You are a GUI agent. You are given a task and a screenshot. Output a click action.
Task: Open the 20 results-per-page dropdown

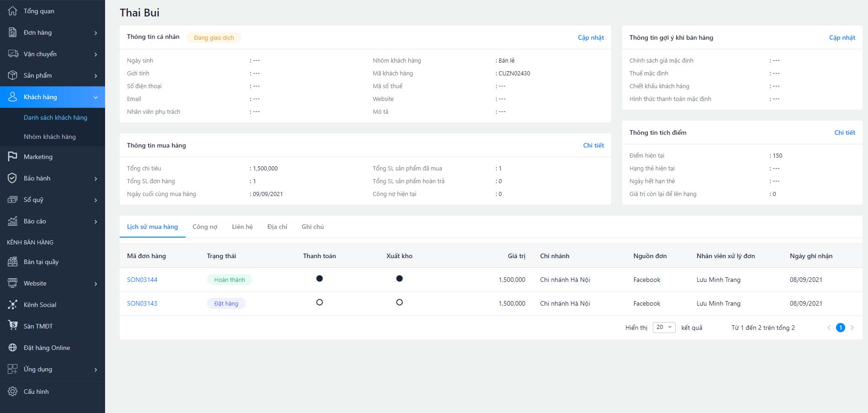tap(664, 327)
